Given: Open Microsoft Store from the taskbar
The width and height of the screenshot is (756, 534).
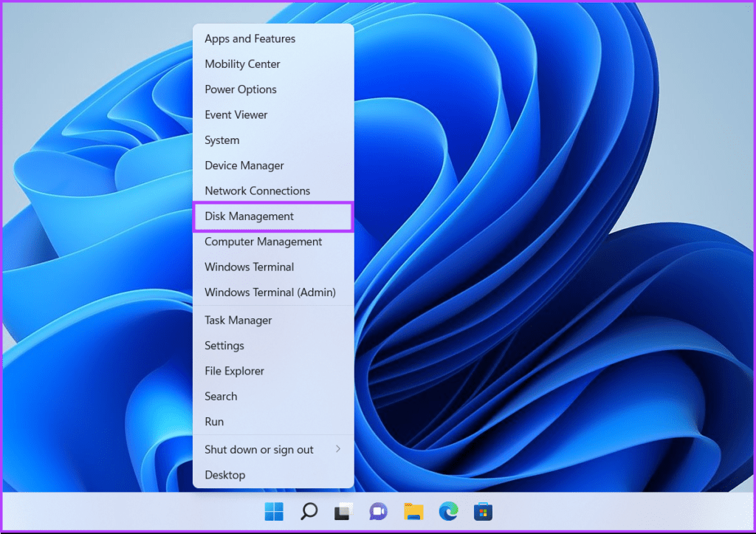Looking at the screenshot, I should point(482,511).
